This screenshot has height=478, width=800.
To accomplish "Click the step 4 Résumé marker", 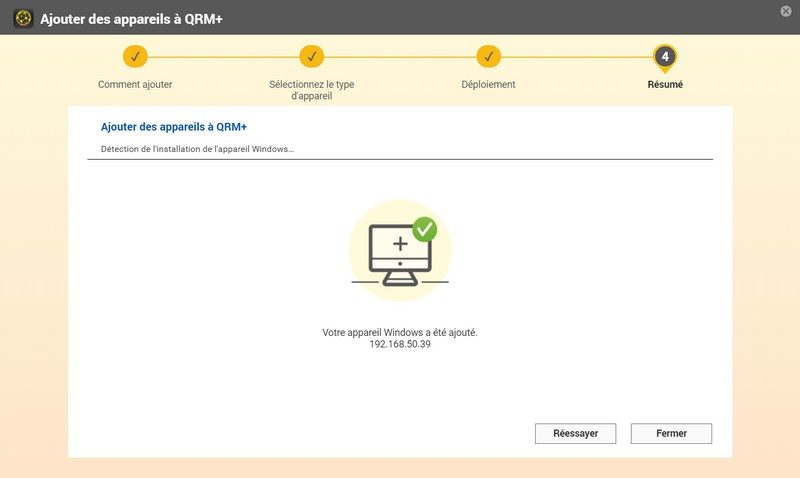I will (x=665, y=57).
